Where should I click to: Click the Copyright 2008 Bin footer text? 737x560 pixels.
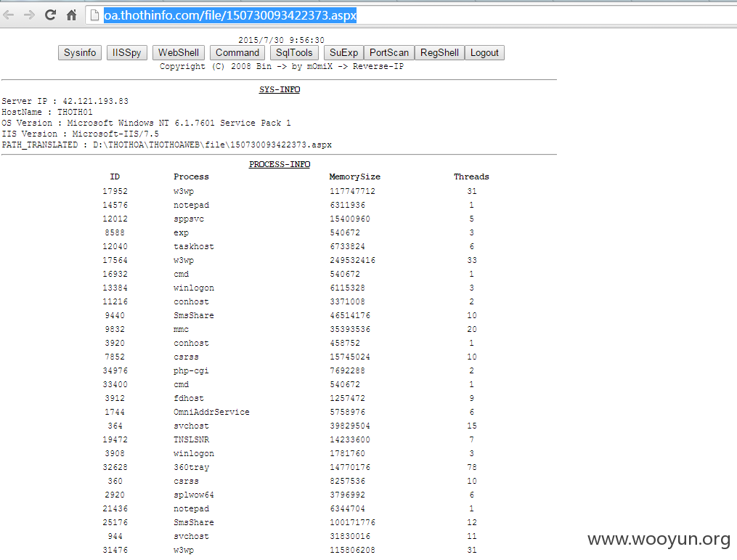point(282,66)
